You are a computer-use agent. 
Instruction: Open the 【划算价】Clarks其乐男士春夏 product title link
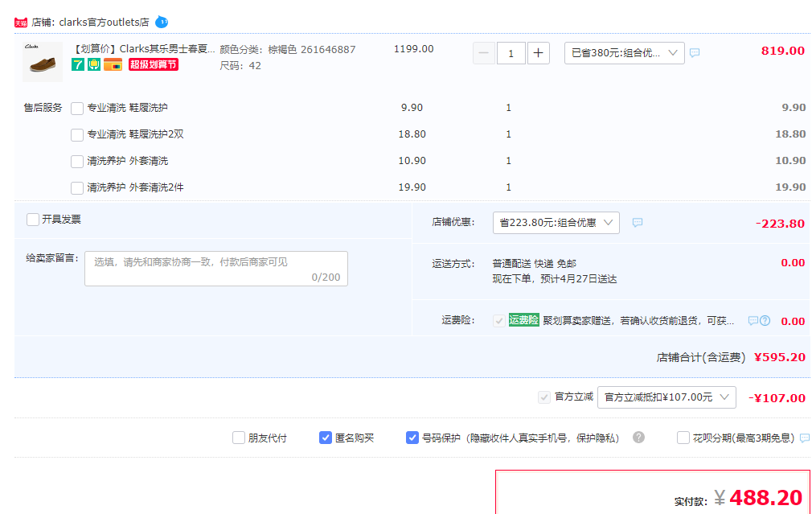(142, 49)
